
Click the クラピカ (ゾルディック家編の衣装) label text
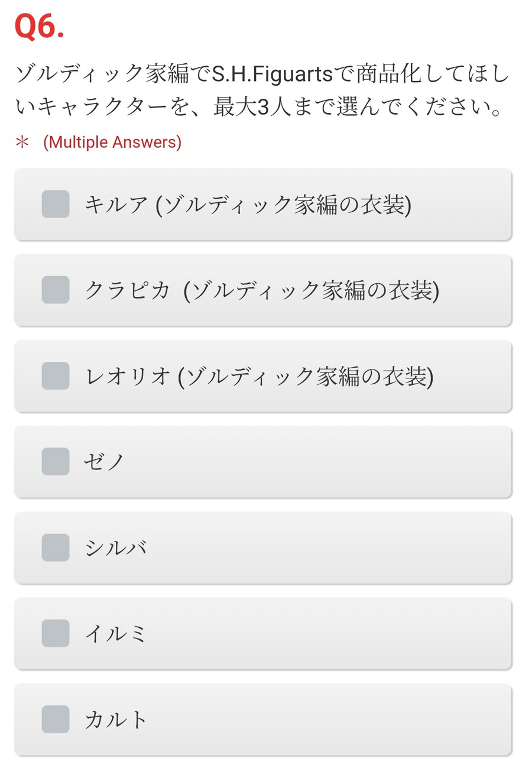[262, 290]
